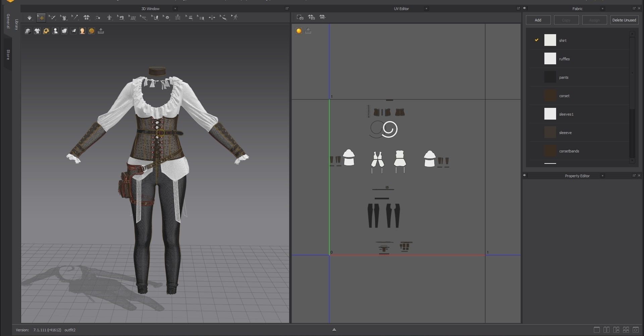644x336 pixels.
Task: Choose the Edit Topstitch tool
Action: tap(144, 17)
